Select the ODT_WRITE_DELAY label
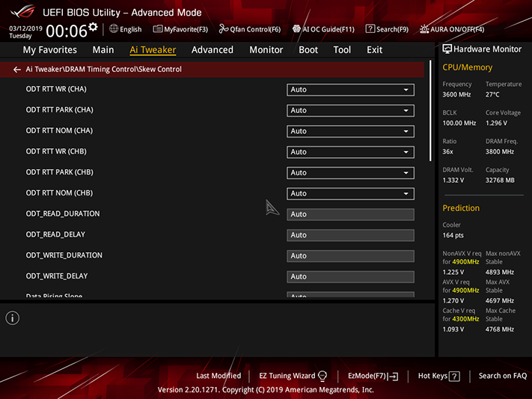Image resolution: width=532 pixels, height=399 pixels. tap(57, 276)
